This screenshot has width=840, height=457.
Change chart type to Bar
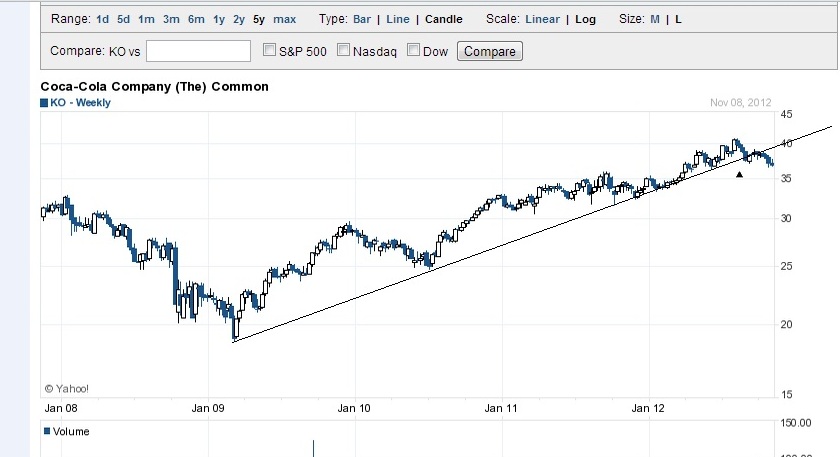point(362,19)
